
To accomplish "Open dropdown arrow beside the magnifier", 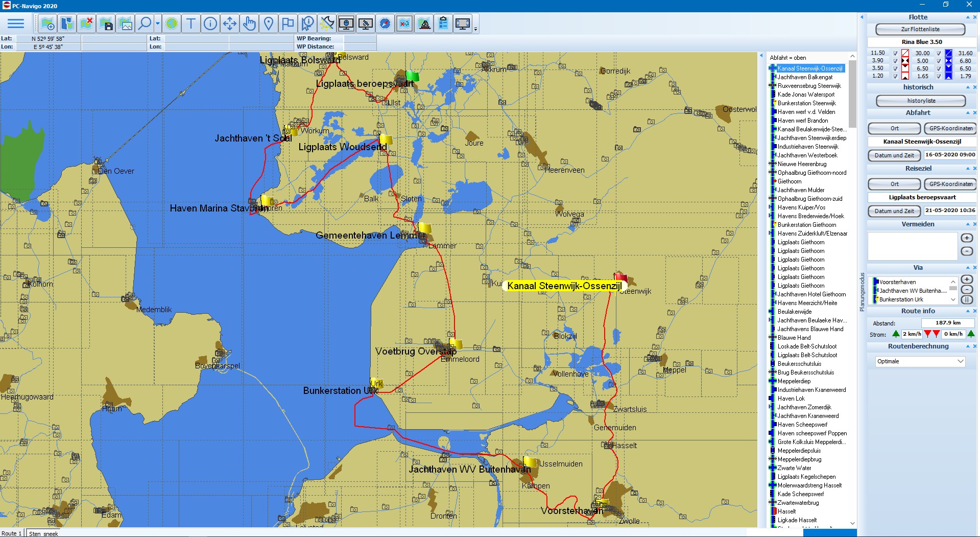I will 158,24.
